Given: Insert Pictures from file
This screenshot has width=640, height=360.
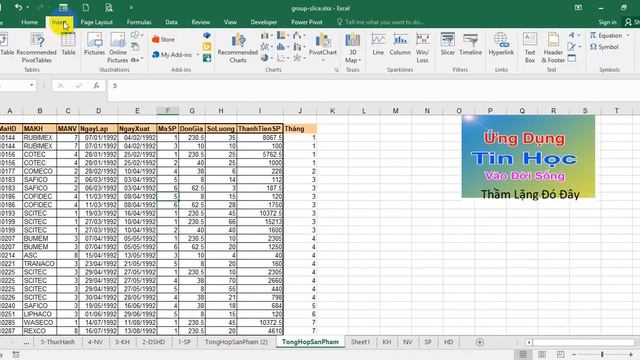Looking at the screenshot, I should coord(94,44).
